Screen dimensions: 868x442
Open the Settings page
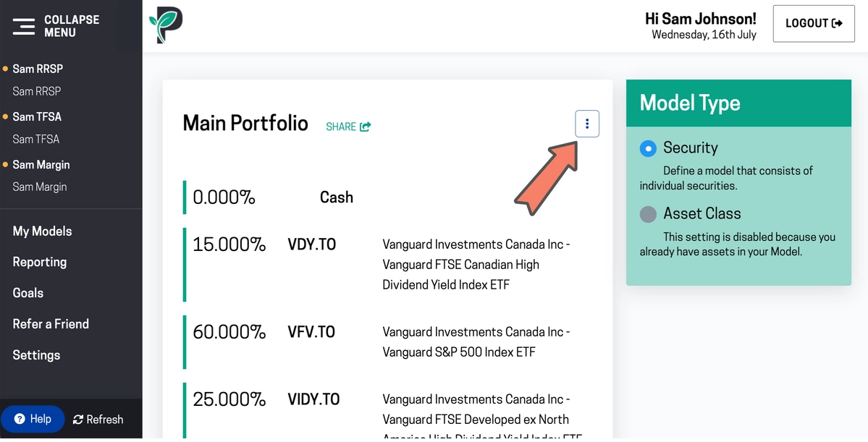pyautogui.click(x=36, y=355)
